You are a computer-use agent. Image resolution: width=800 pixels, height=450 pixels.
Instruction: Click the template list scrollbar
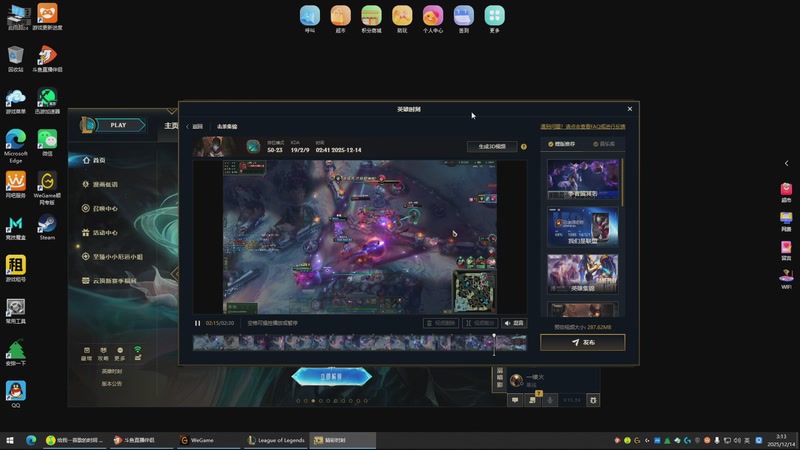(x=622, y=182)
